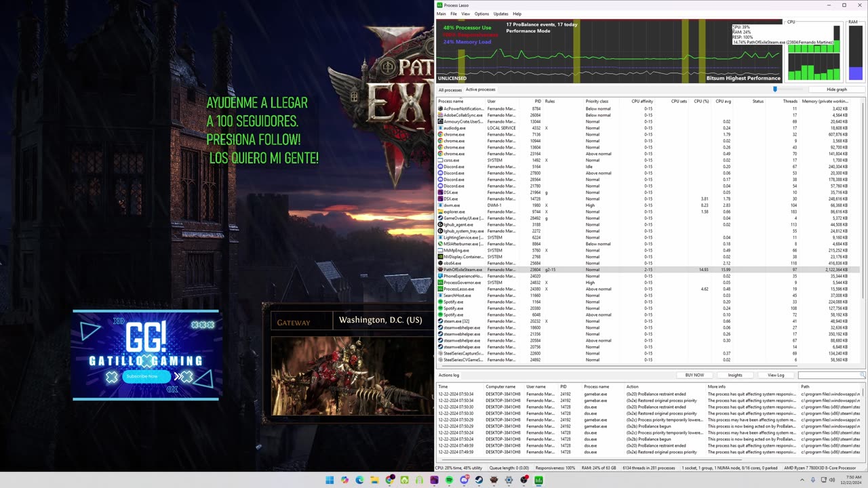Select the csrss.exe process icon
This screenshot has width=868, height=488.
[441, 160]
